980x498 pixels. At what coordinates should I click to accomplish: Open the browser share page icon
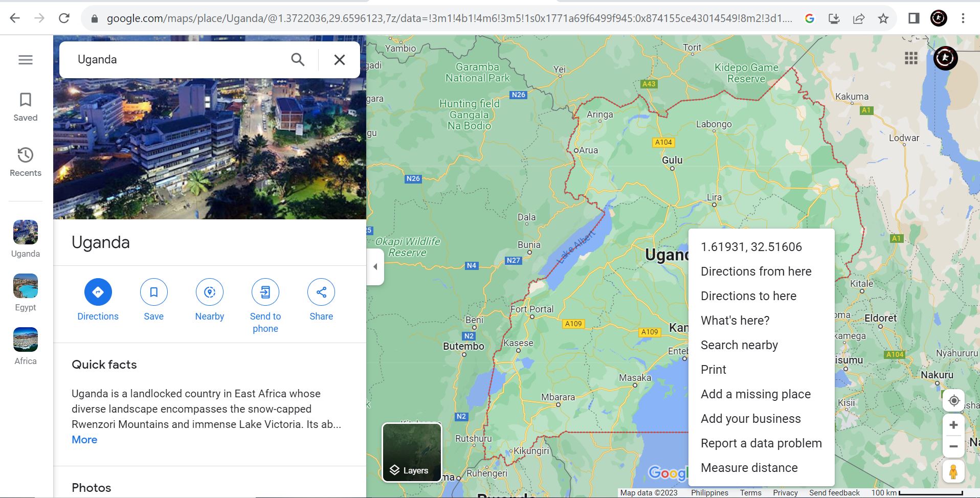859,18
